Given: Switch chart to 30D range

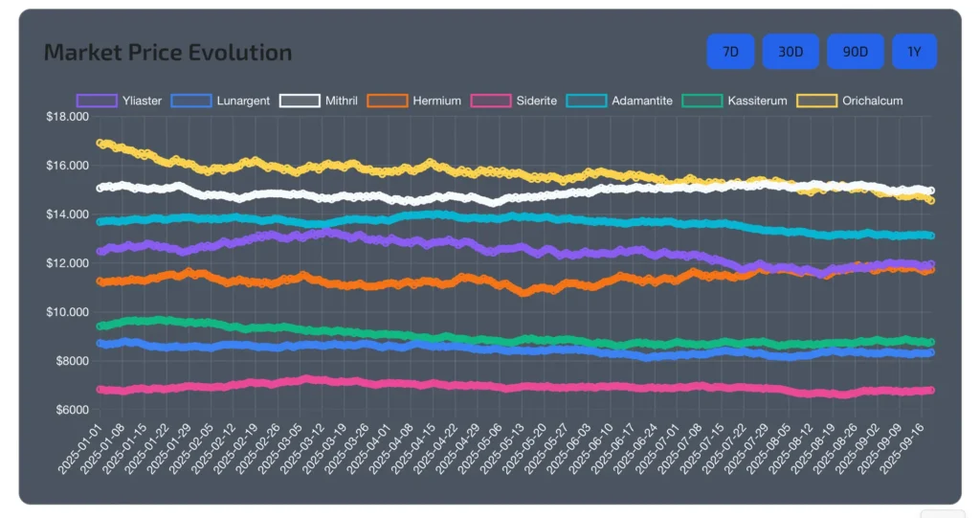Looking at the screenshot, I should click(x=791, y=52).
